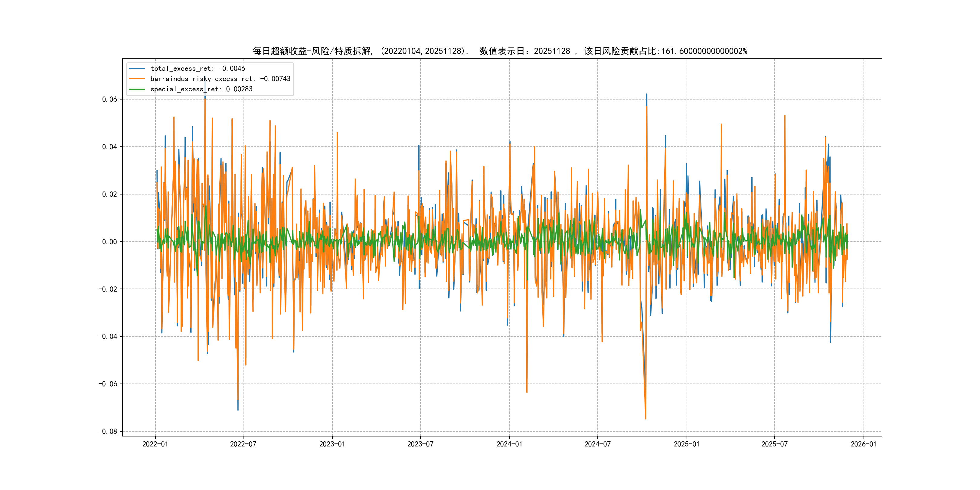Select the total_excess_ret legend label

click(198, 68)
